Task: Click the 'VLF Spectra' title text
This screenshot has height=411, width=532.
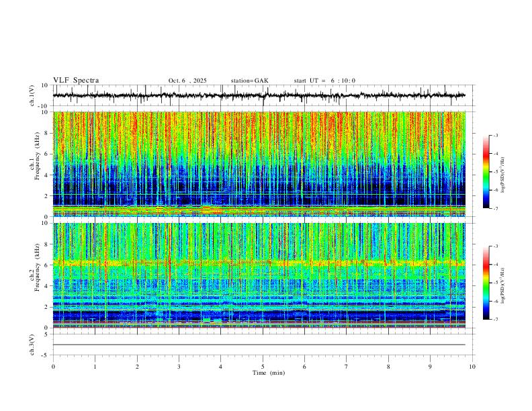Action: [x=76, y=81]
